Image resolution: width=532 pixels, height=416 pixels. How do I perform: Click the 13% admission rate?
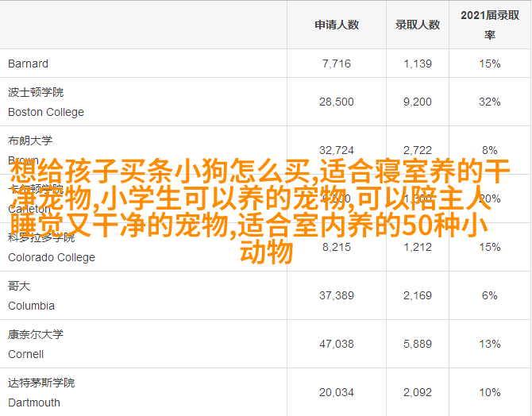click(490, 344)
